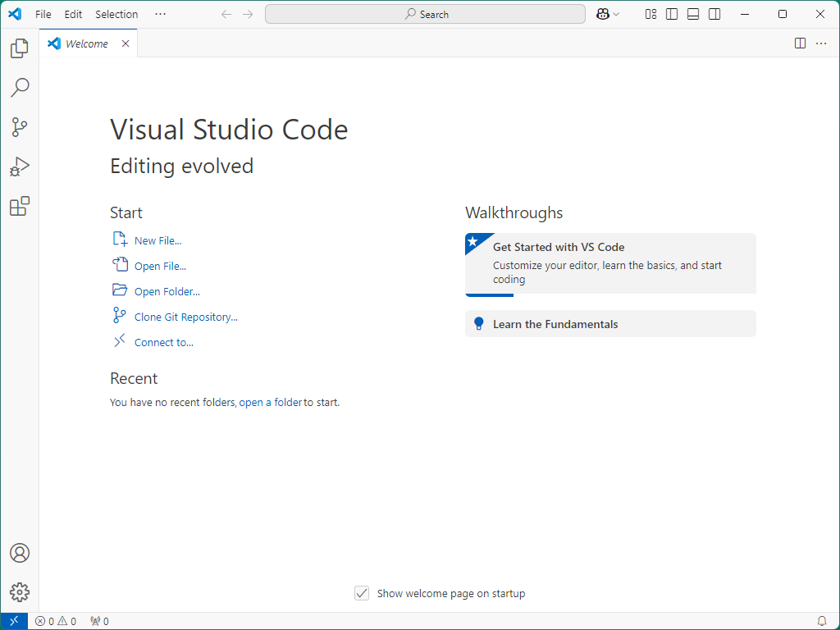Go back with the left arrow

[x=226, y=15]
